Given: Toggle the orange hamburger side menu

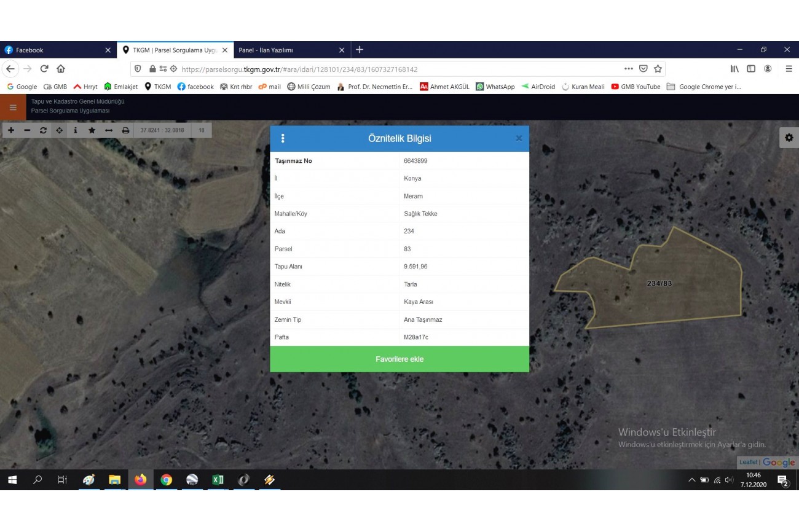Looking at the screenshot, I should click(x=13, y=107).
